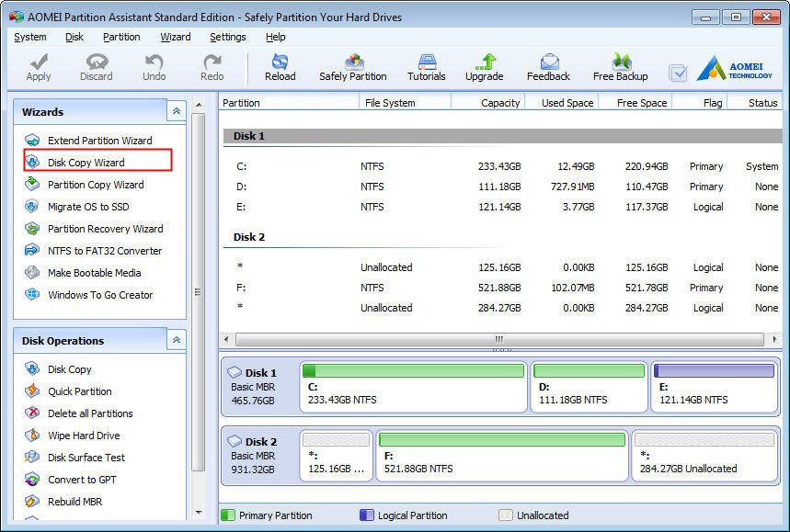Open Feedback envelope icon
Image resolution: width=790 pixels, height=532 pixels.
[x=549, y=62]
